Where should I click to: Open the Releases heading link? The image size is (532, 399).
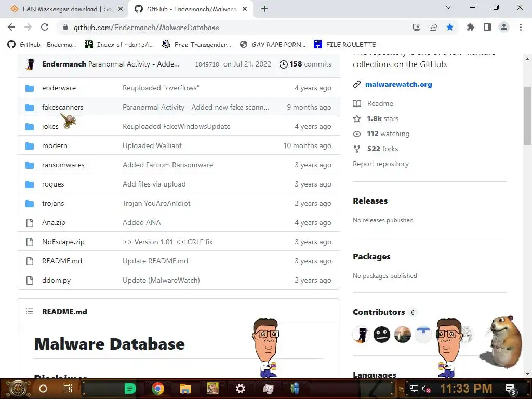click(370, 201)
